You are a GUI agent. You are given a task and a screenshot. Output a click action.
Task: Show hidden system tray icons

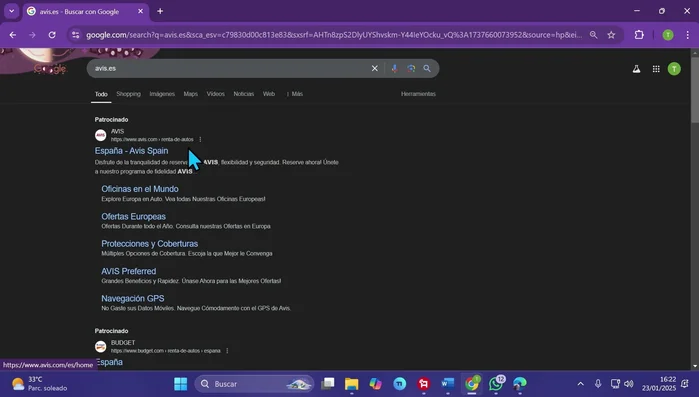tap(580, 384)
